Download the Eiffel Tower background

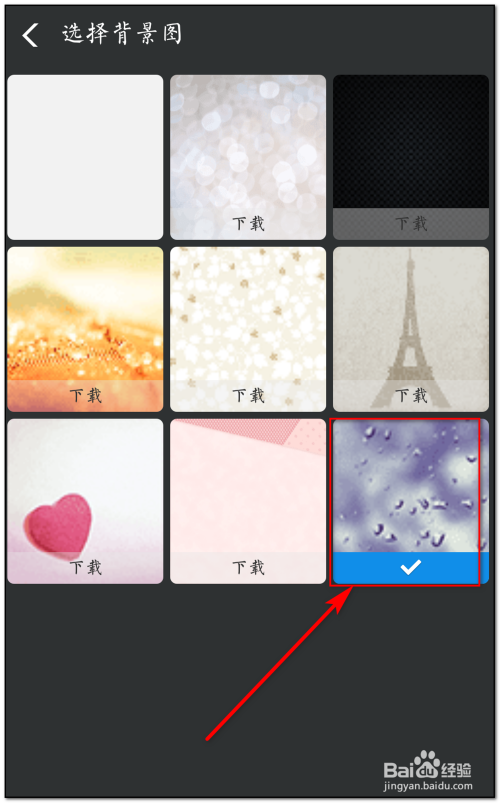point(411,396)
